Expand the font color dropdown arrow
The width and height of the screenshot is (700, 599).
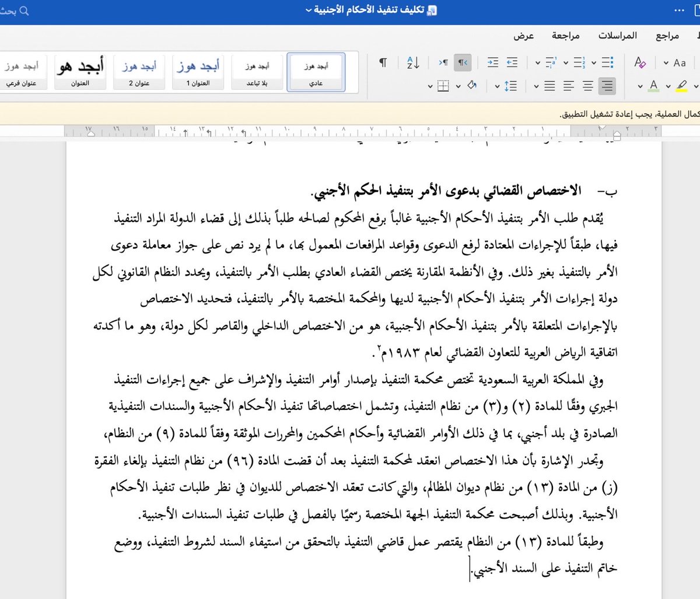point(640,87)
